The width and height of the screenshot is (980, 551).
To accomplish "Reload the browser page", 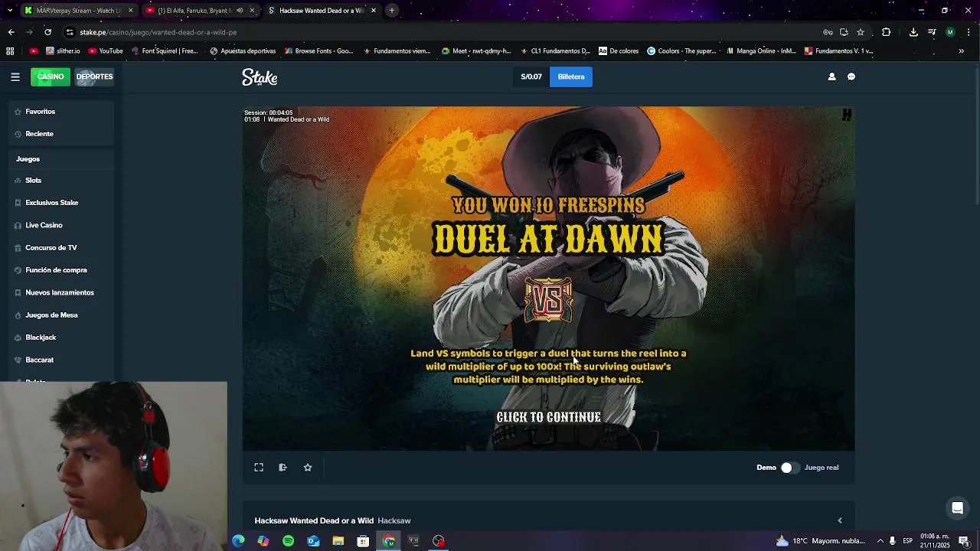I will 47,32.
